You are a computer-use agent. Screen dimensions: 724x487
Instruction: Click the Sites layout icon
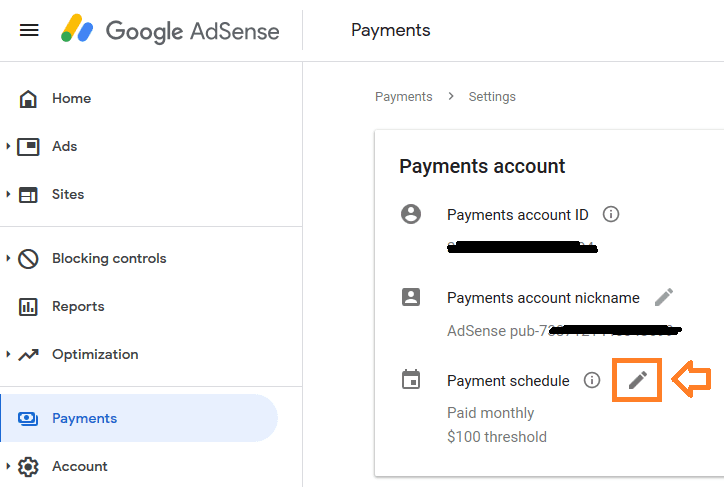[28, 195]
